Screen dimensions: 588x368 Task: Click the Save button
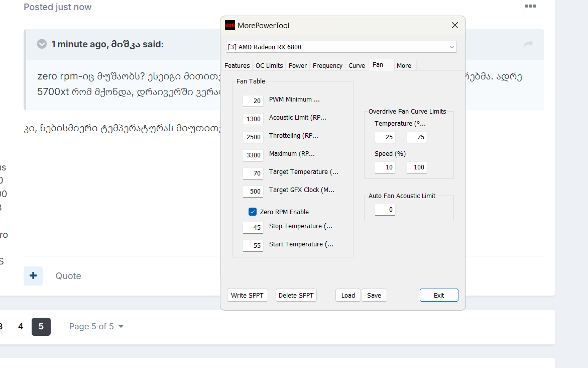tap(374, 295)
